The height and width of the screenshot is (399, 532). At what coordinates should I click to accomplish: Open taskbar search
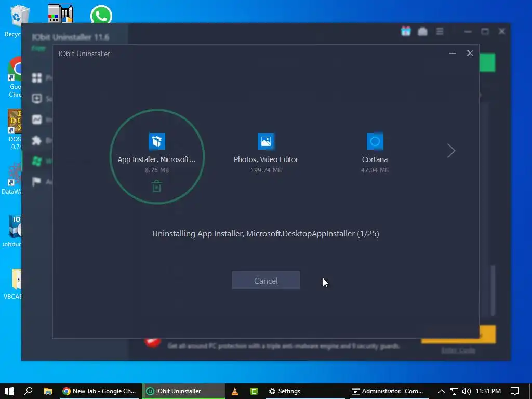[28, 391]
